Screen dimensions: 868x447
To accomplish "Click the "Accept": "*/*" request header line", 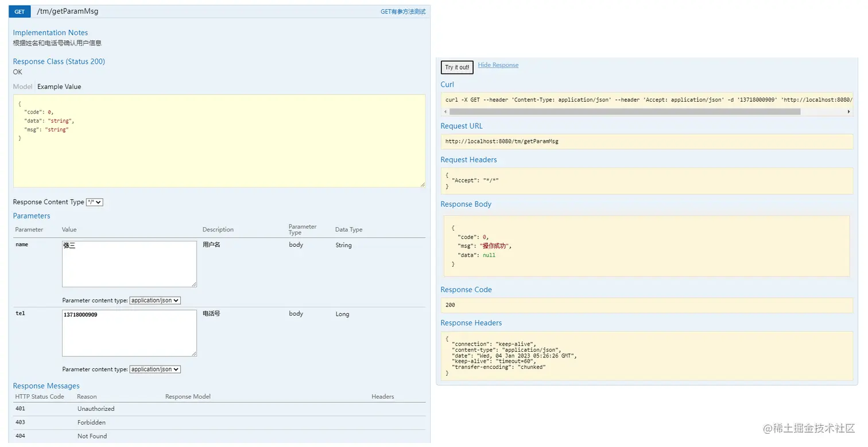I will tap(475, 180).
